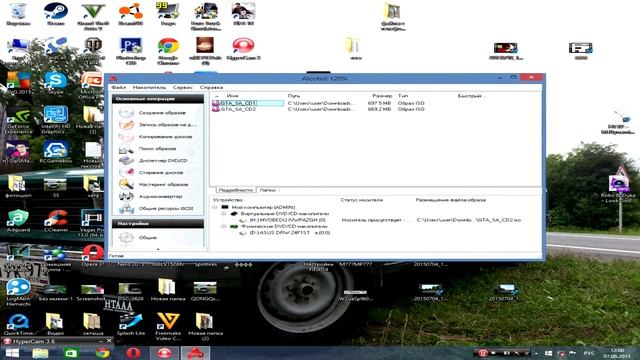Switch to the Подробности tab
Screen dimensions: 640x360
pyautogui.click(x=236, y=190)
